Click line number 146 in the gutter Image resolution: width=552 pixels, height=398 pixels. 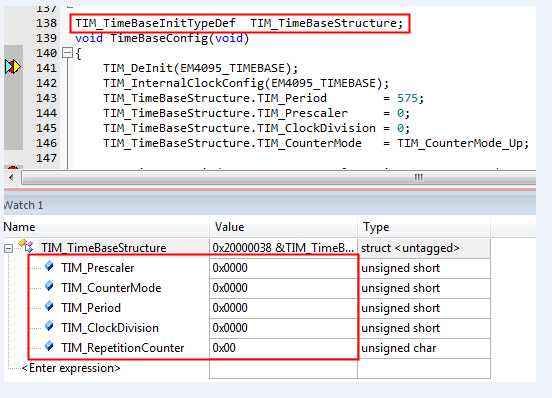coord(46,143)
